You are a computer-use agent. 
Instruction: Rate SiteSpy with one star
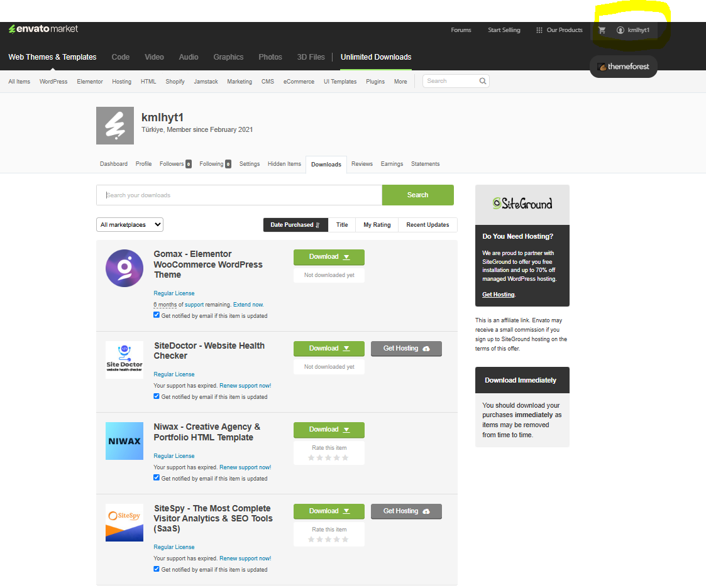[x=311, y=540]
